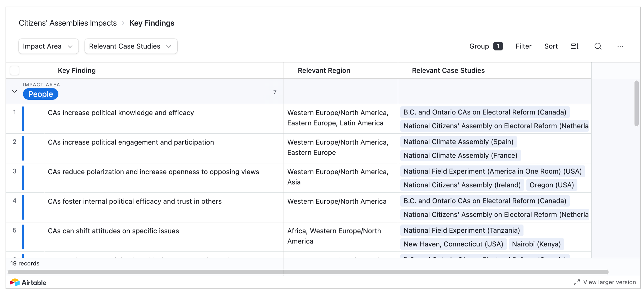
Task: Click the group count badge
Action: tap(498, 46)
